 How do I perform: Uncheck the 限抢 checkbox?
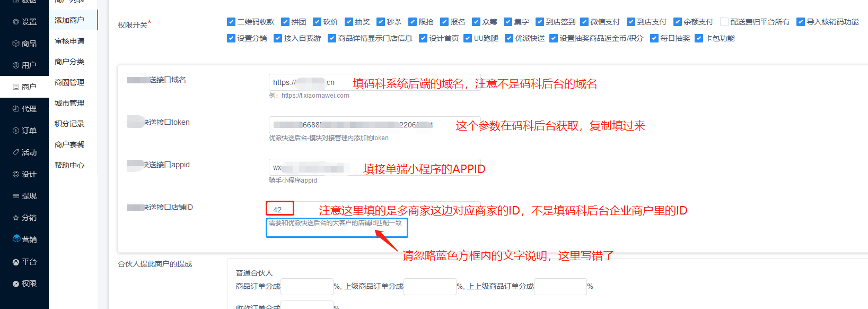pos(413,22)
